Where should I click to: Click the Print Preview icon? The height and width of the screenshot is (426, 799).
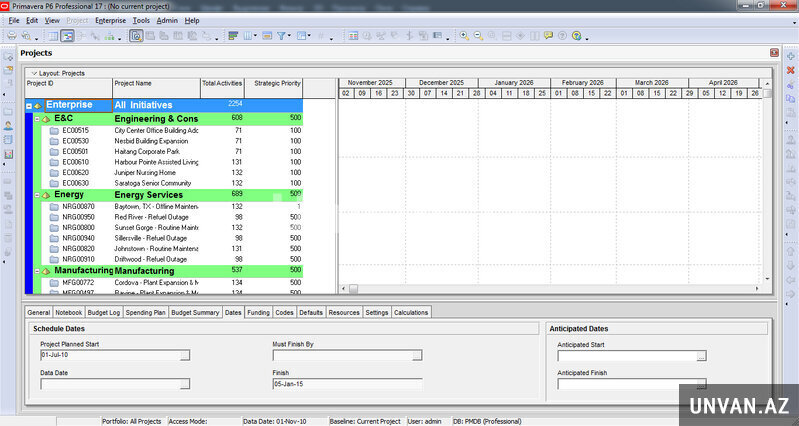26,35
